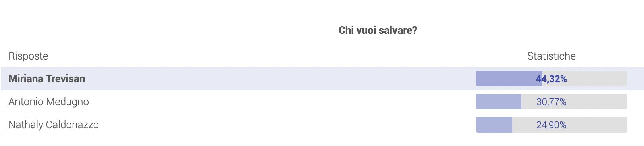Click the blank middle of the Nathaly row
The height and width of the screenshot is (146, 644).
(278, 125)
